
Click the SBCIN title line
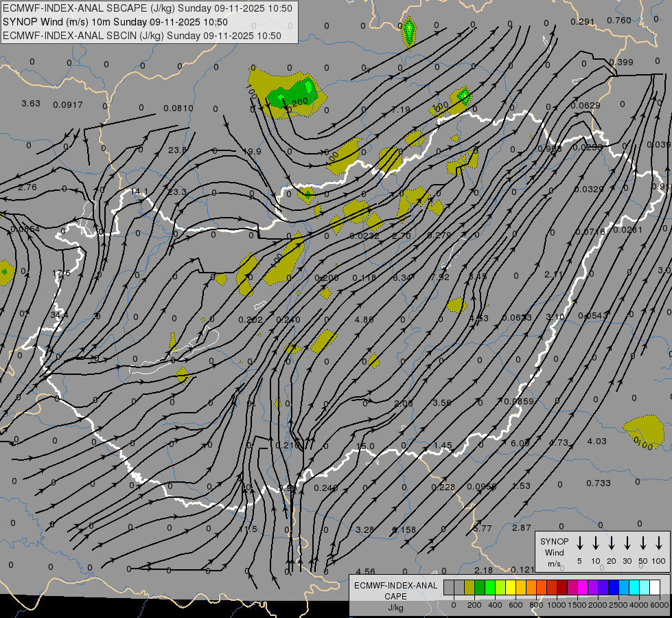[x=142, y=36]
